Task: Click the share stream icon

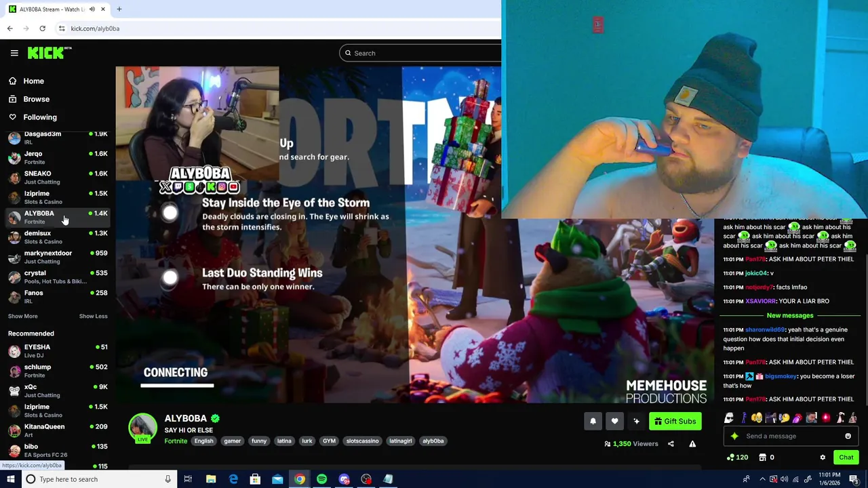Action: coord(671,444)
